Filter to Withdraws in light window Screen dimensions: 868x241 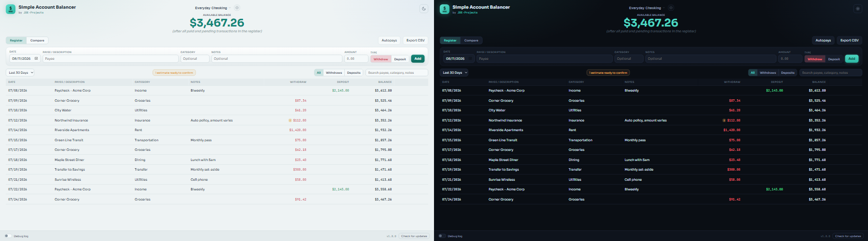tap(334, 73)
